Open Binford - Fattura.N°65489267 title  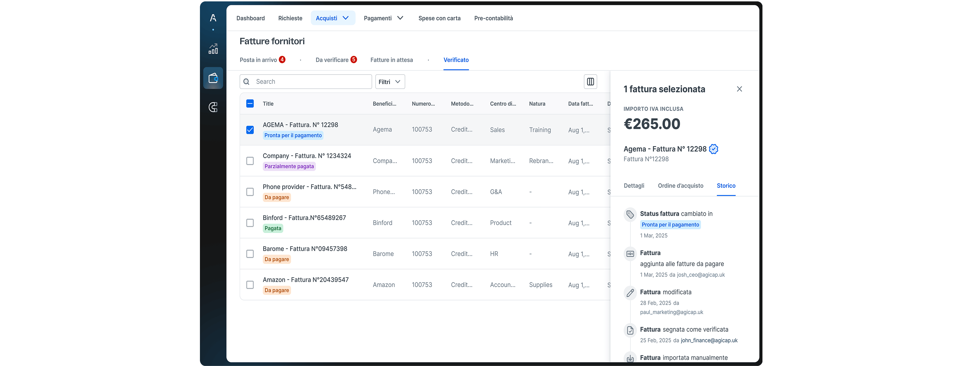coord(304,218)
